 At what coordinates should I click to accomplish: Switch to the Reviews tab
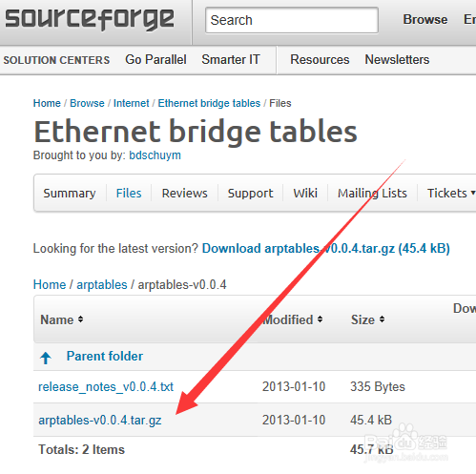[185, 193]
